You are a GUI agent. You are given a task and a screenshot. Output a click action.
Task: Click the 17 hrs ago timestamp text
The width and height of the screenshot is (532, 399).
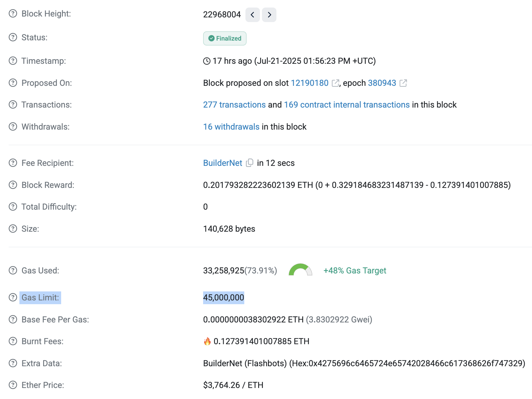232,61
